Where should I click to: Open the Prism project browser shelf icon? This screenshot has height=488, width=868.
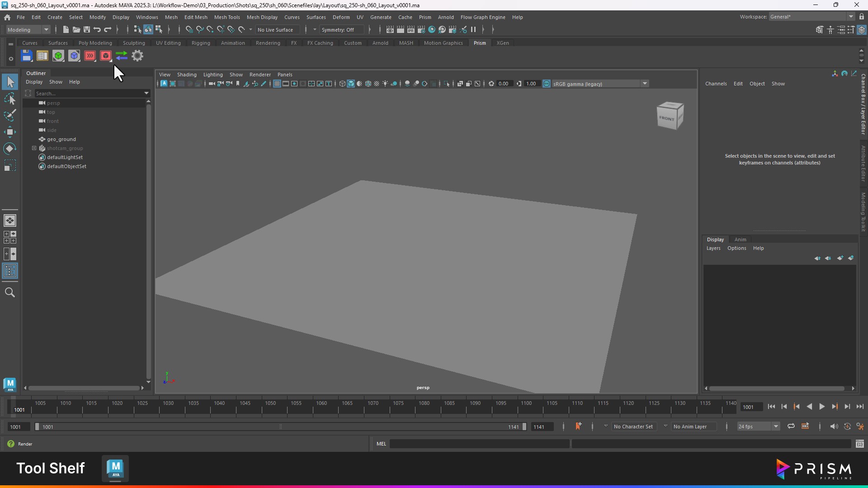[x=42, y=56]
